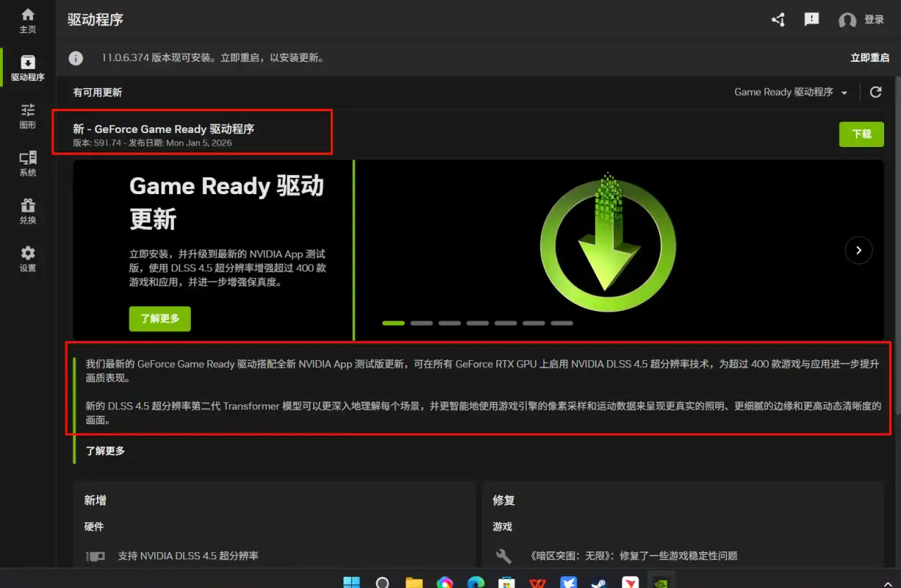Expand the Game Ready driver type dropdown
The image size is (901, 588).
point(790,92)
